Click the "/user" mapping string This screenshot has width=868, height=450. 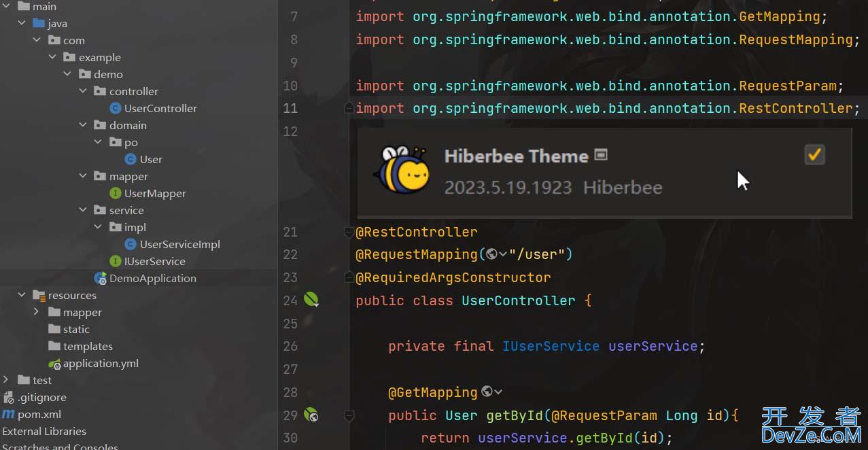tap(537, 254)
